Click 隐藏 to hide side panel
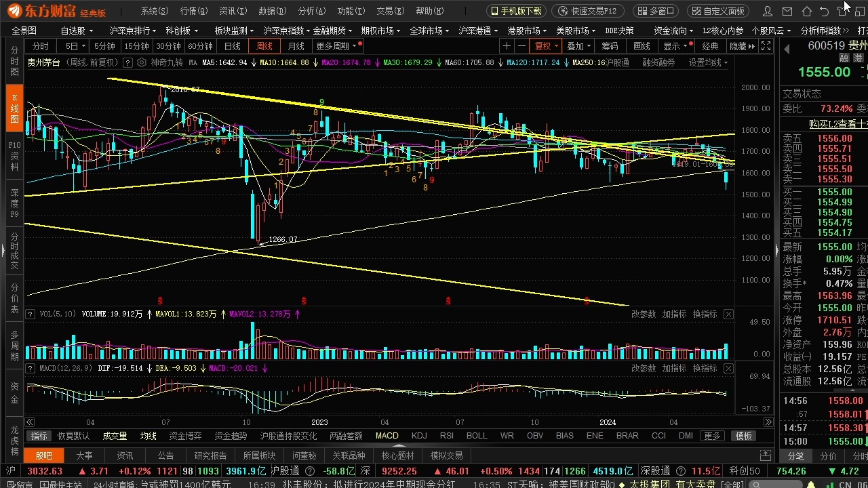Viewport: 868px width, 488px height. [742, 46]
